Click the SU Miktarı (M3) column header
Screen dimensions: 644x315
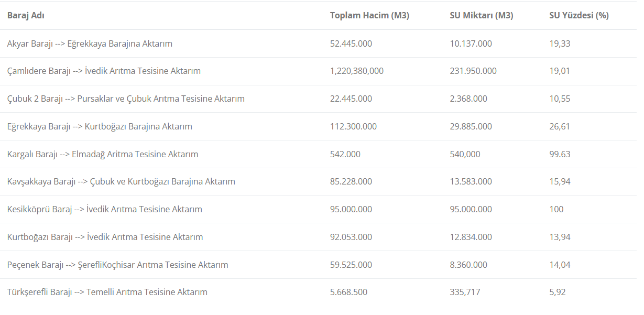coord(482,16)
